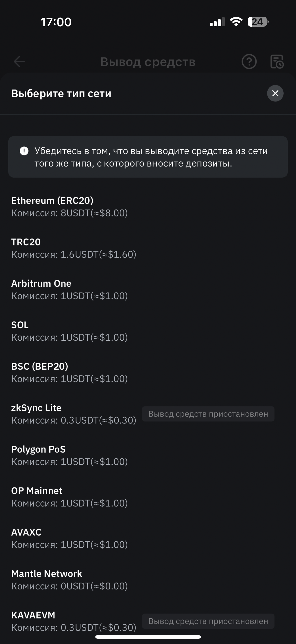Image resolution: width=296 pixels, height=644 pixels.
Task: Pick the SOL network
Action: coord(69,331)
